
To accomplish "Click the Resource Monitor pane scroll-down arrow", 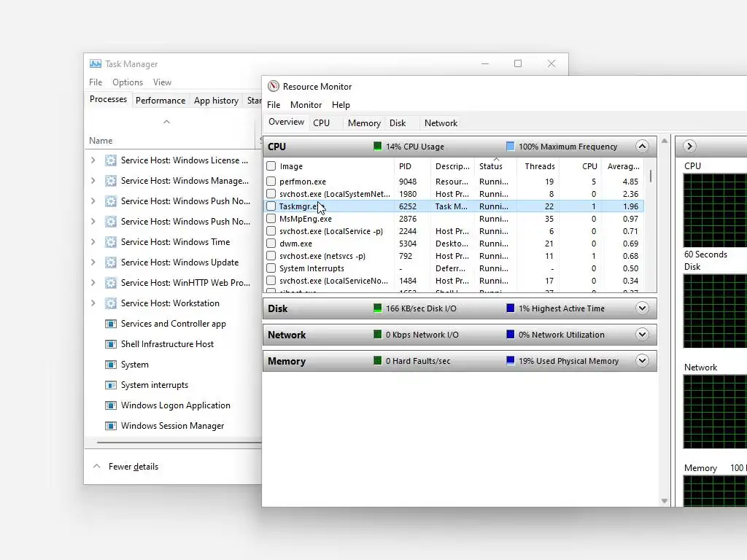I will tap(664, 501).
